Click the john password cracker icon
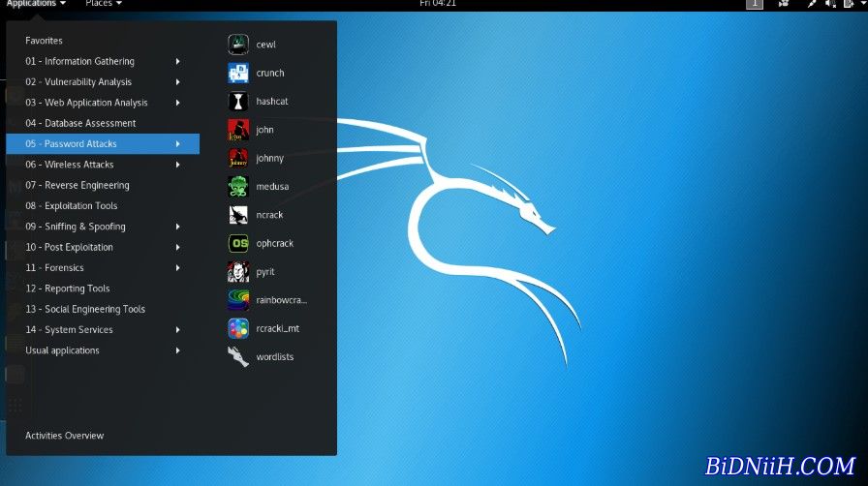 pyautogui.click(x=238, y=130)
